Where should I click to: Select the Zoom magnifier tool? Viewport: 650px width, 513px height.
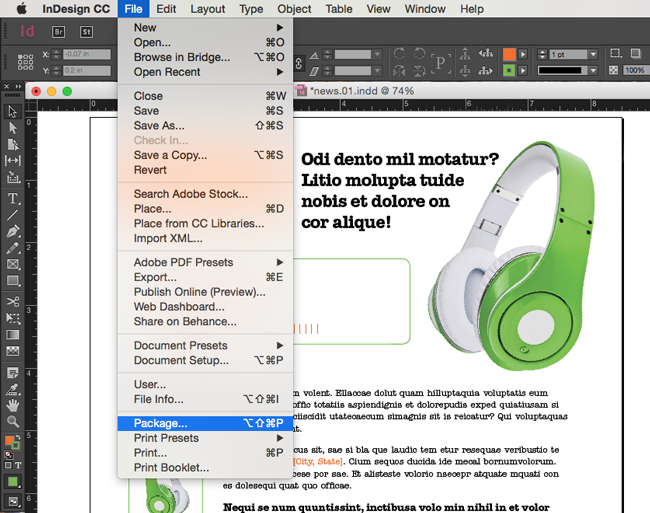point(12,421)
